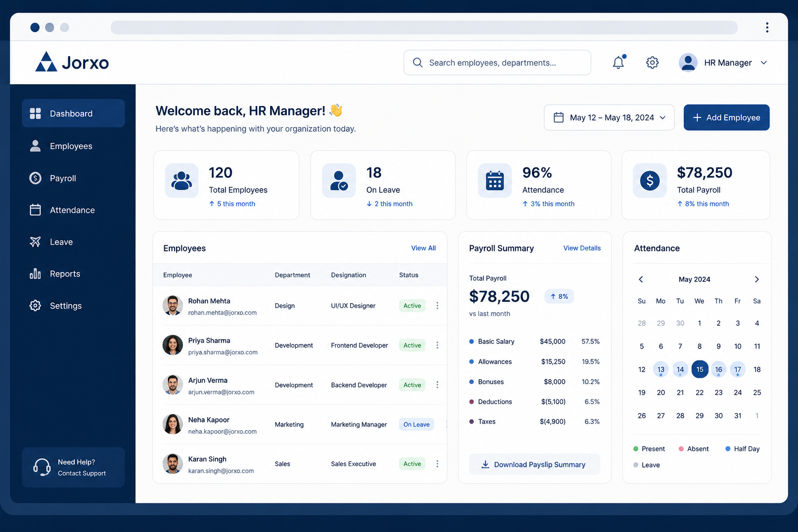Select May 22 in the calendar
Viewport: 798px width, 532px height.
pos(700,392)
